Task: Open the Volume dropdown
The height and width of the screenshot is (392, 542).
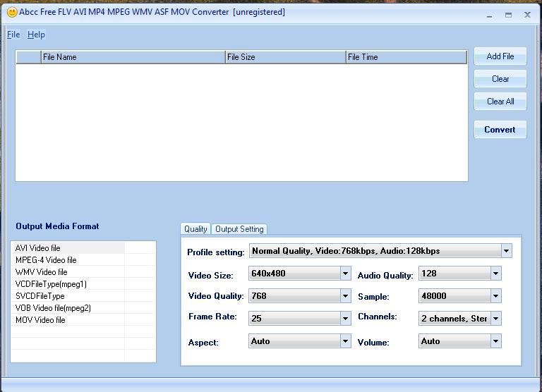Action: tap(495, 341)
